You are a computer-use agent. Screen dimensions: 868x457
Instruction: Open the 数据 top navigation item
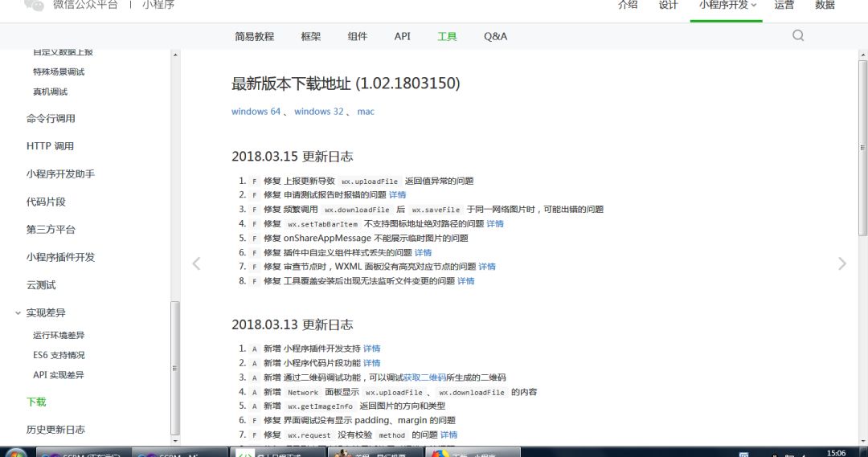pyautogui.click(x=825, y=6)
